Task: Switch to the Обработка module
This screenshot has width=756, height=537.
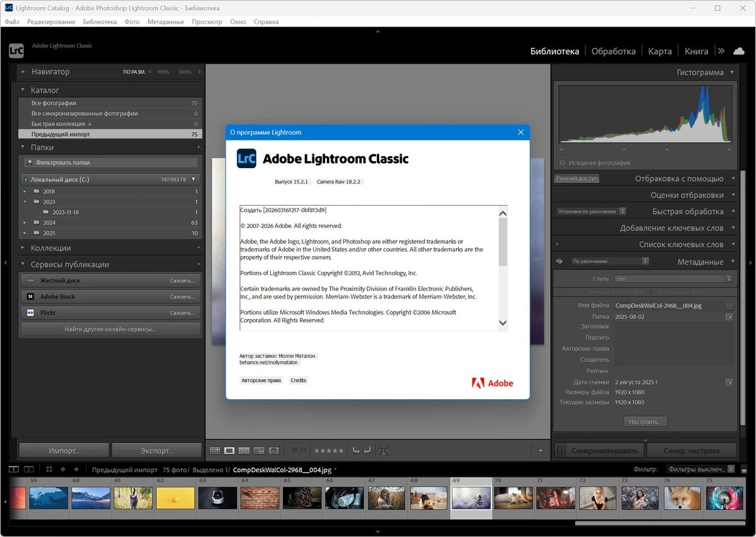Action: (x=613, y=51)
